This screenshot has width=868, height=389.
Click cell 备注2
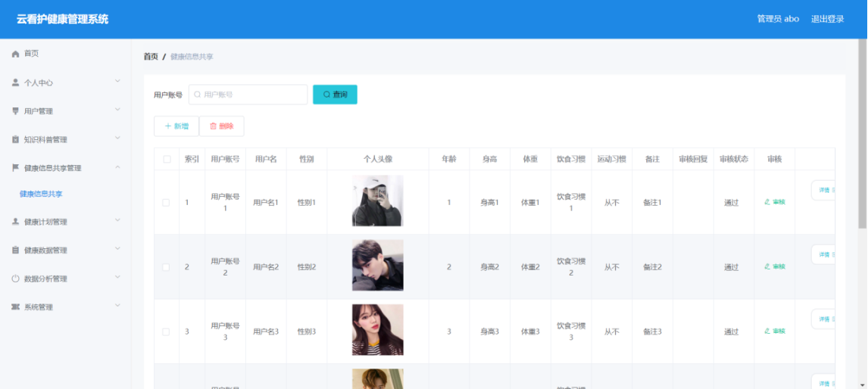point(653,267)
